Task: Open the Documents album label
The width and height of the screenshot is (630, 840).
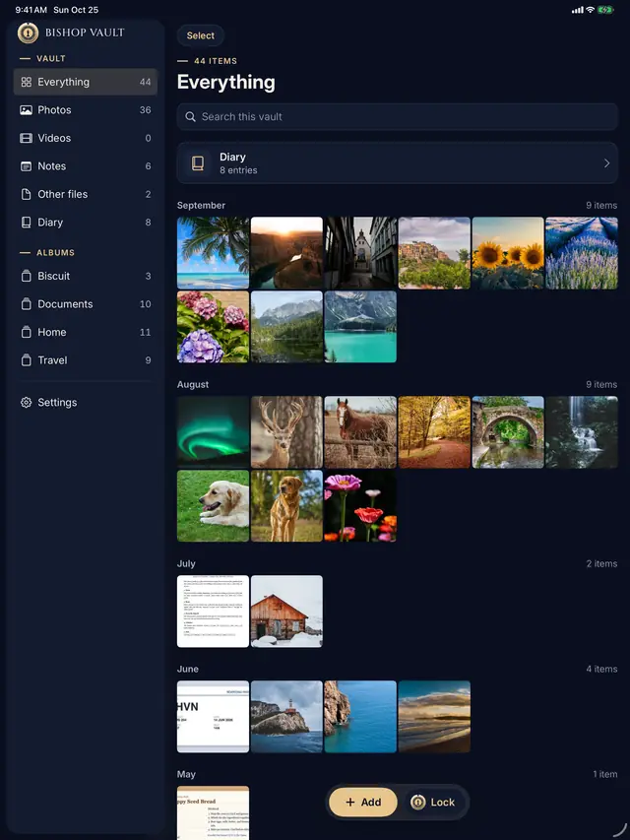Action: point(65,303)
